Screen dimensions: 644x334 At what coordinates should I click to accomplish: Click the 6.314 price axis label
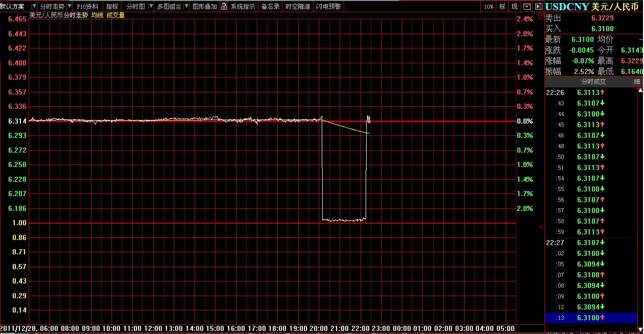coord(17,121)
